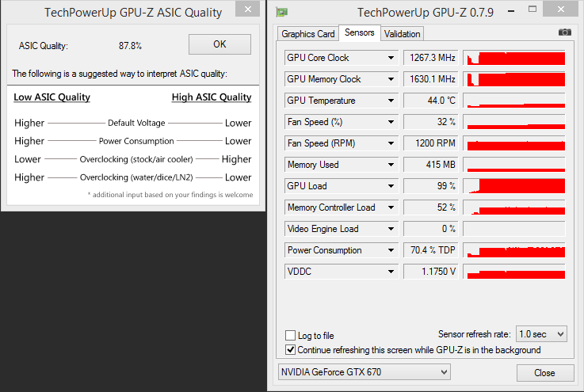
Task: Open VDDC sensor dropdown
Action: 342,272
